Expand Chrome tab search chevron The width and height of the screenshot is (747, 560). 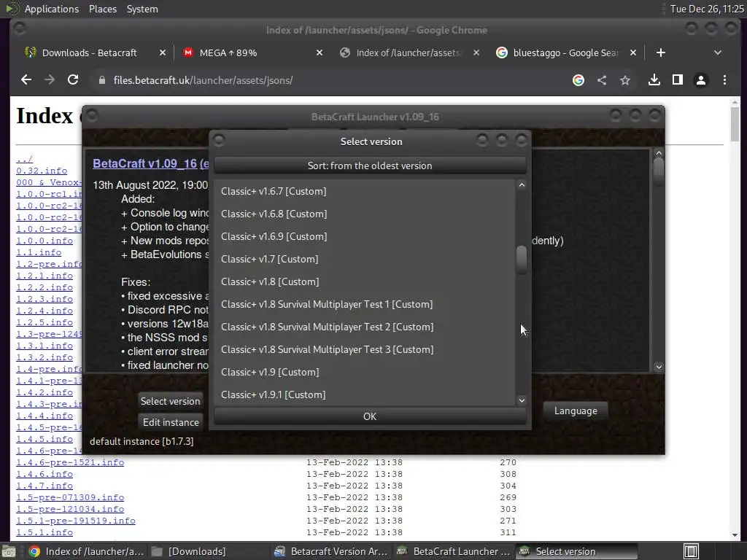pyautogui.click(x=718, y=52)
